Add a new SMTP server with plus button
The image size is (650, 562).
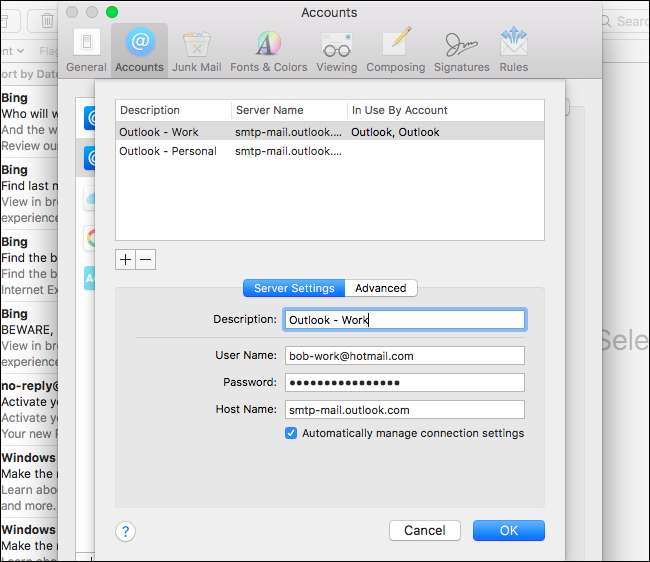point(125,260)
